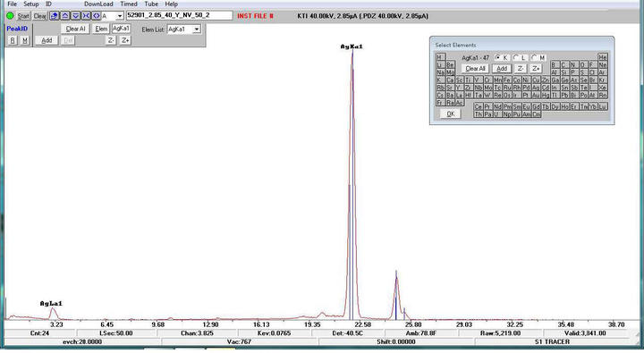Screen dimensions: 644x353
Task: Open the File menu
Action: [13, 4]
